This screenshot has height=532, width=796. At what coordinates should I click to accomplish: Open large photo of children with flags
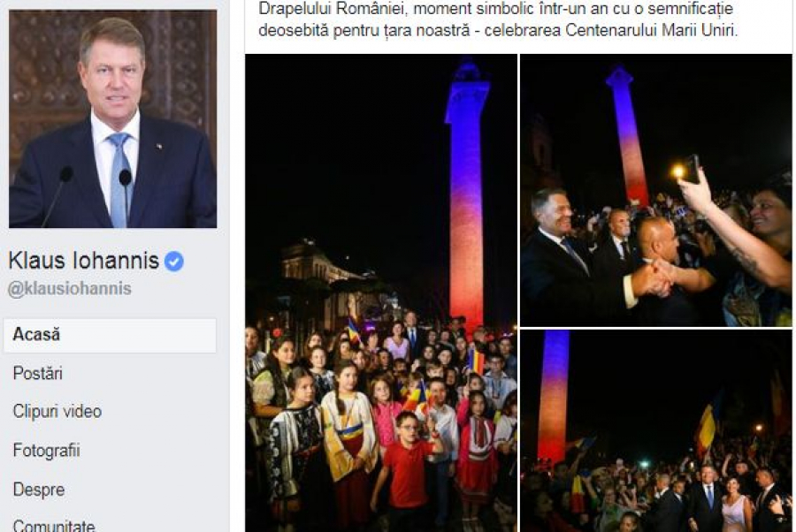(380, 293)
